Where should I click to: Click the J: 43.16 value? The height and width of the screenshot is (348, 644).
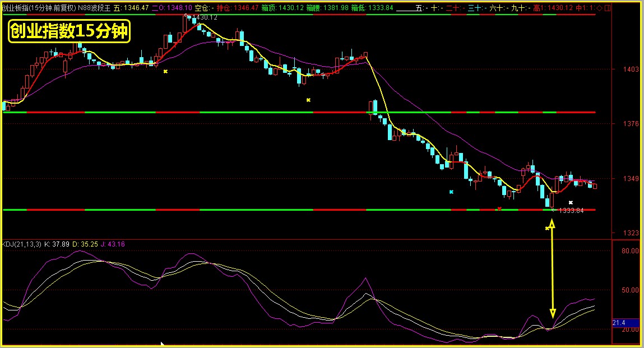(x=113, y=244)
